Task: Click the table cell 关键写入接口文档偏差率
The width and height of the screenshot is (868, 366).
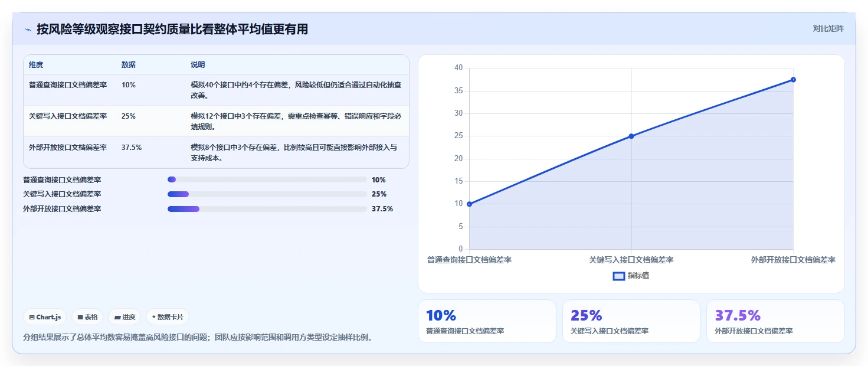Action: coord(68,116)
